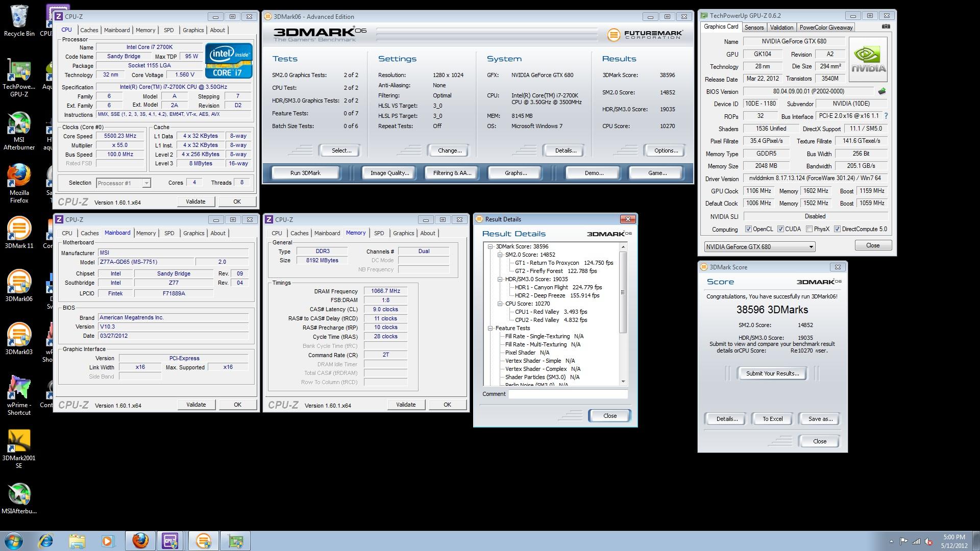The width and height of the screenshot is (980, 551).
Task: Switch to 3DMark06 via its taskbar icon
Action: 203,541
